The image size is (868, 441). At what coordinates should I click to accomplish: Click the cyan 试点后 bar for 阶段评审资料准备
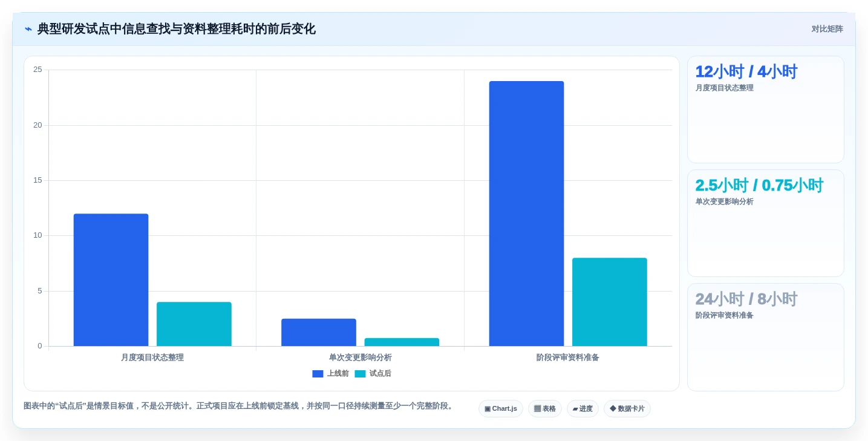click(610, 302)
